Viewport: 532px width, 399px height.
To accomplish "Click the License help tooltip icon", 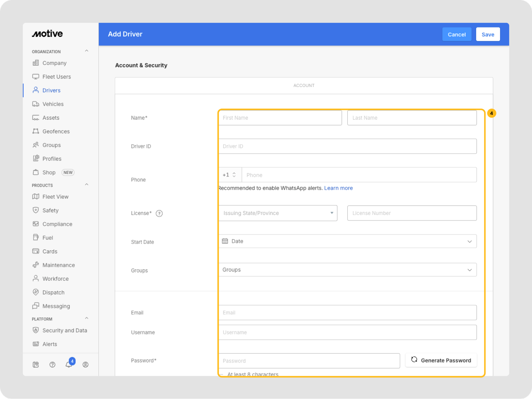I will (159, 213).
